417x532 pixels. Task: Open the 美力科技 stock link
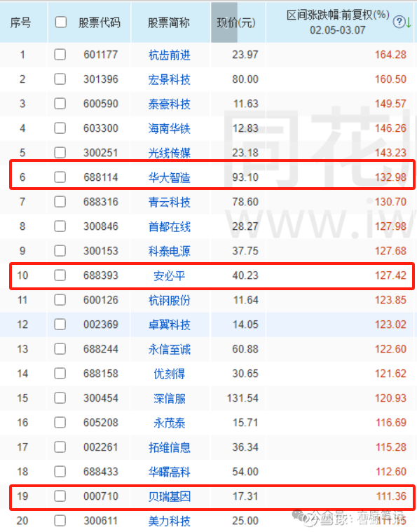pos(170,521)
